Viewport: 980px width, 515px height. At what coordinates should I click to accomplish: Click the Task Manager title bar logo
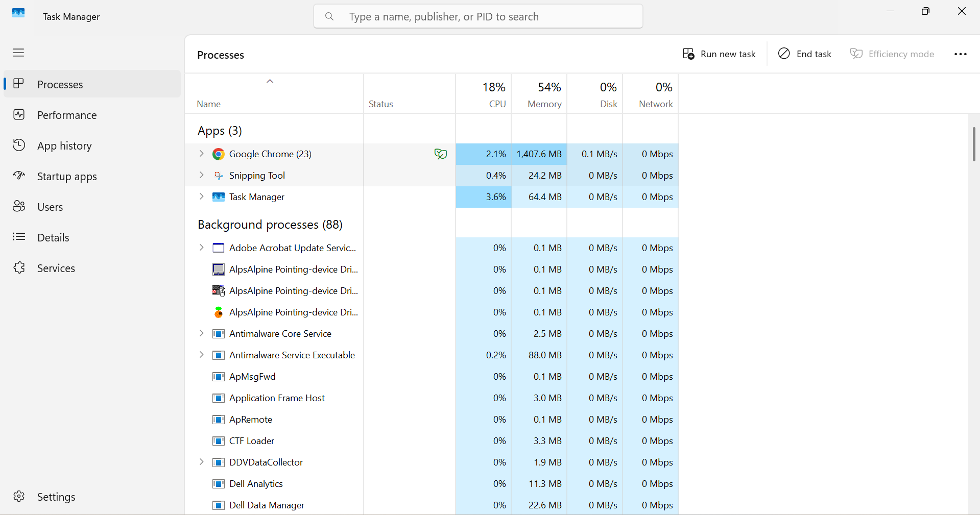tap(18, 13)
